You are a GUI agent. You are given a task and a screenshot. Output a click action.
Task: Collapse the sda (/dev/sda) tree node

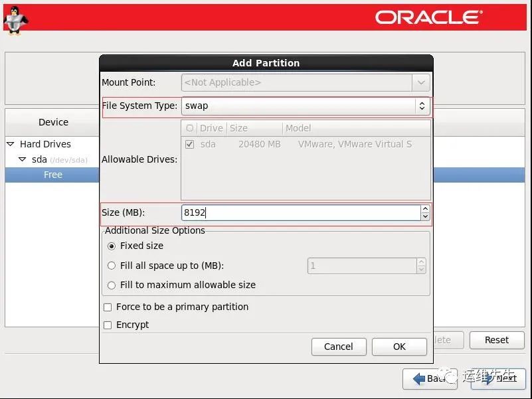click(23, 159)
